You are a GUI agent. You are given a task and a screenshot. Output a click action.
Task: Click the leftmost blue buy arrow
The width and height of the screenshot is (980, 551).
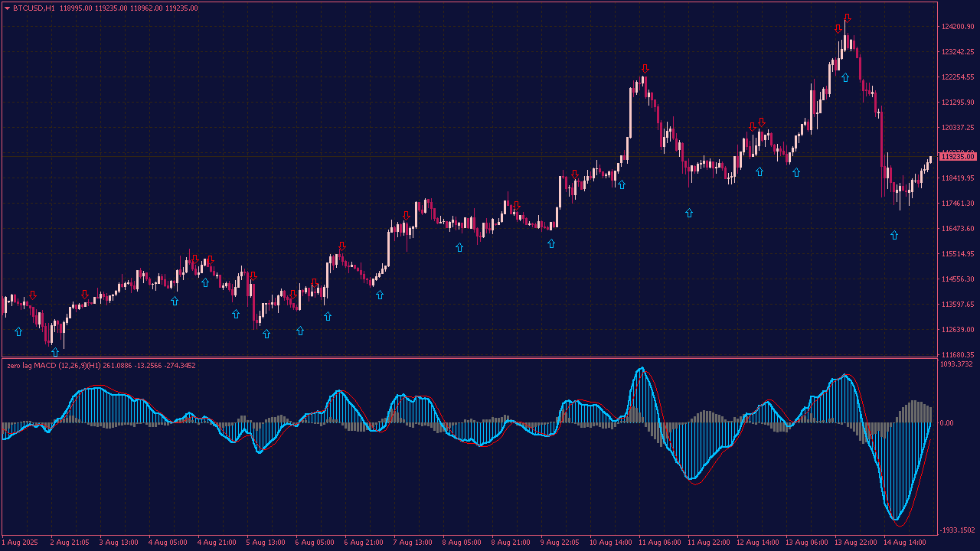18,331
